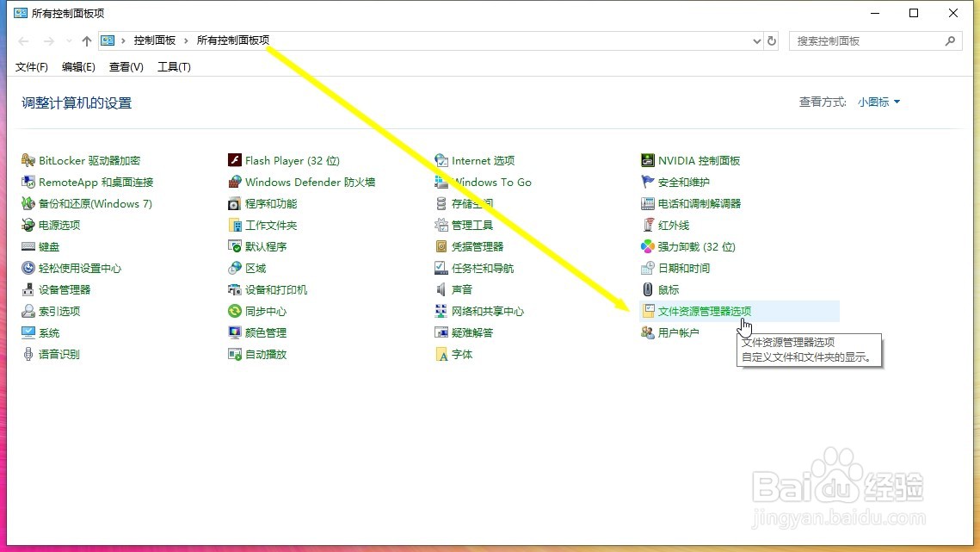Open the 默认程序 icon
The image size is (980, 552).
tap(234, 246)
